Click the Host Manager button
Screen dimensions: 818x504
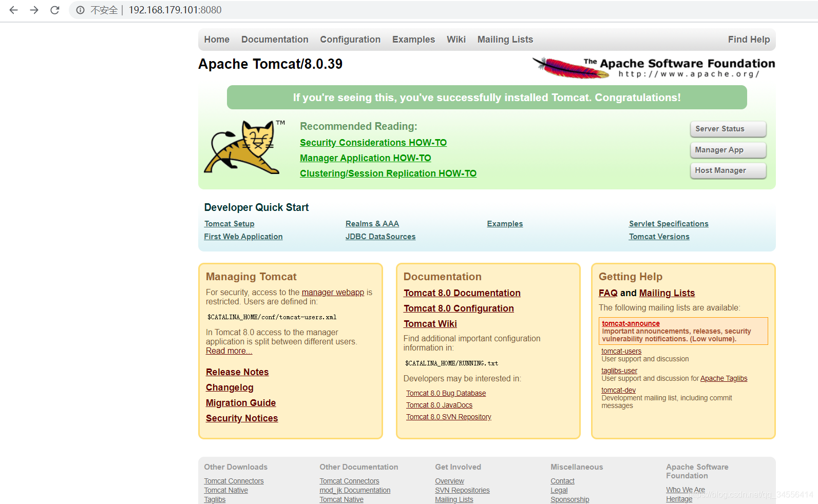728,170
